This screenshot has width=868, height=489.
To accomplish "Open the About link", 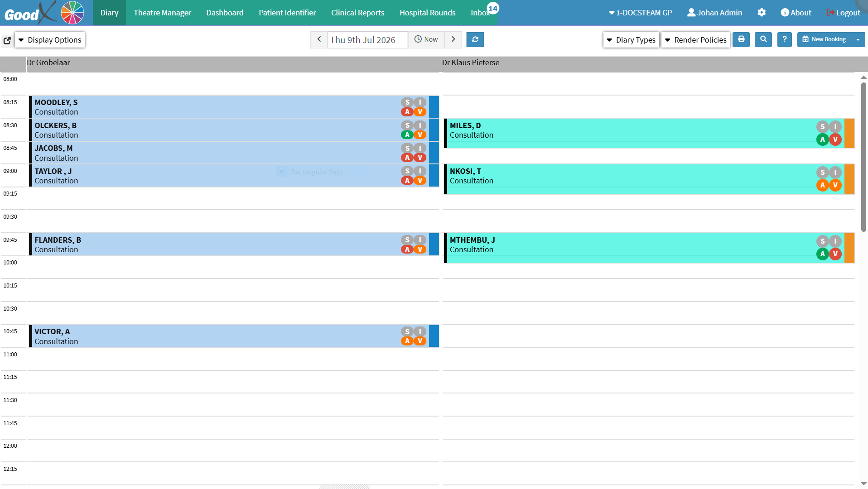I will click(796, 13).
